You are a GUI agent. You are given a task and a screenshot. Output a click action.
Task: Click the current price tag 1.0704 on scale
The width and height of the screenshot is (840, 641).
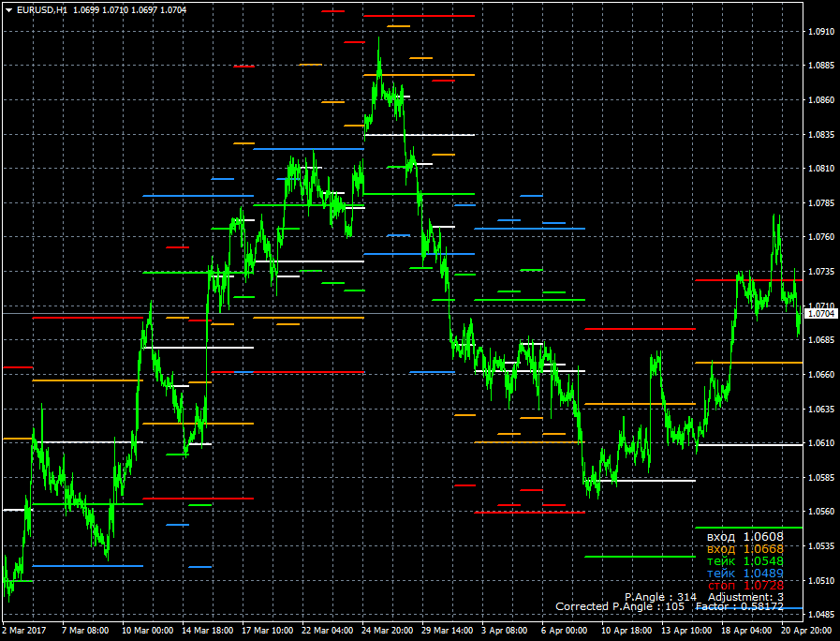click(821, 314)
